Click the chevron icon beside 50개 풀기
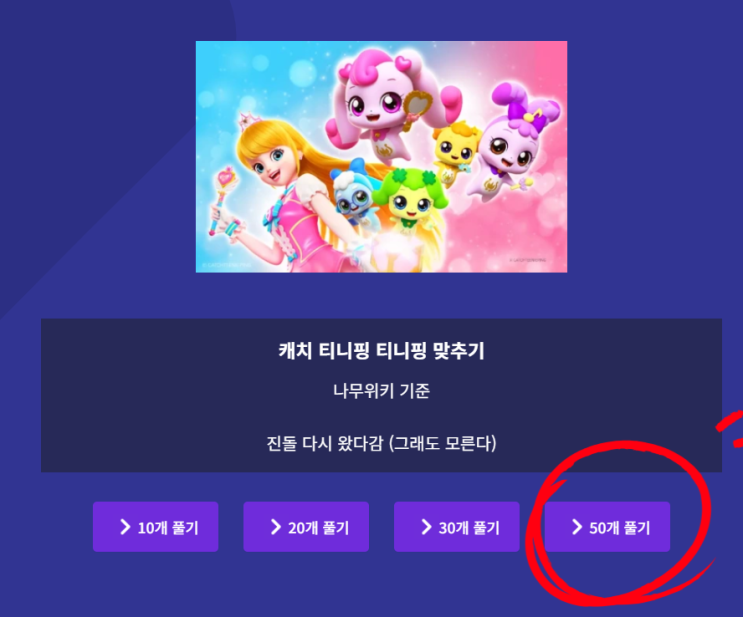Viewport: 743px width, 617px height. pyautogui.click(x=577, y=526)
